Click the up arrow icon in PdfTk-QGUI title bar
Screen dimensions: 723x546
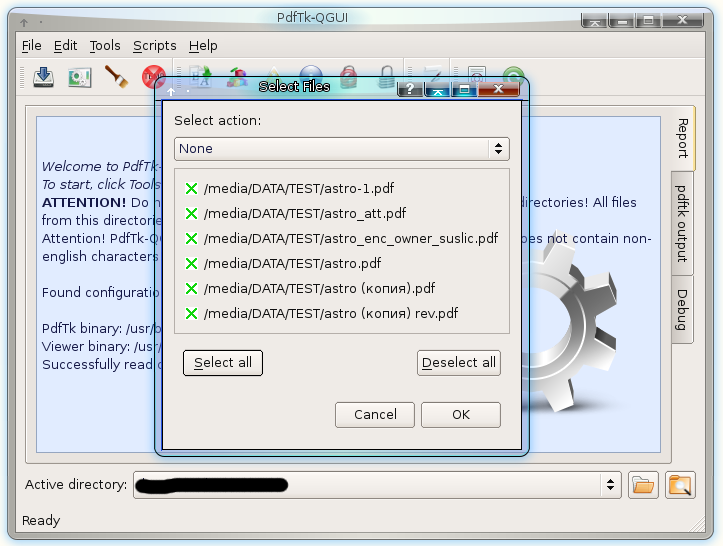click(x=24, y=22)
